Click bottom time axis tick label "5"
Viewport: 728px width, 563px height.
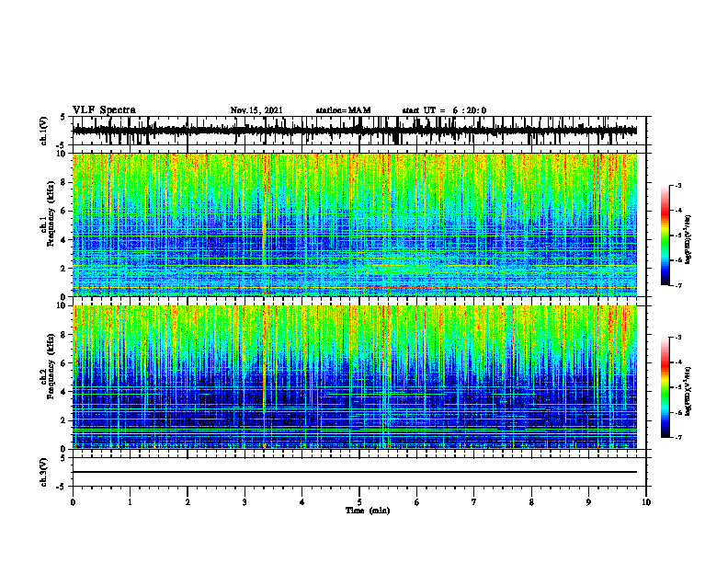click(x=359, y=502)
